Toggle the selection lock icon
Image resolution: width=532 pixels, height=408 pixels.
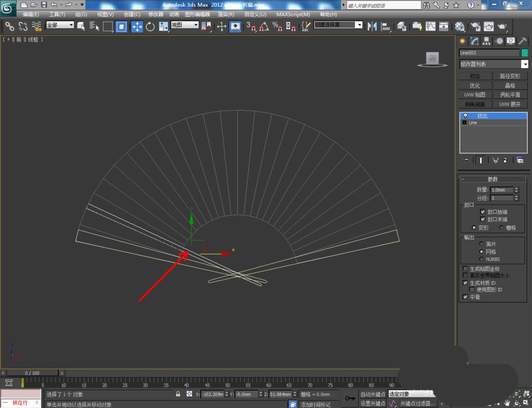tap(178, 394)
